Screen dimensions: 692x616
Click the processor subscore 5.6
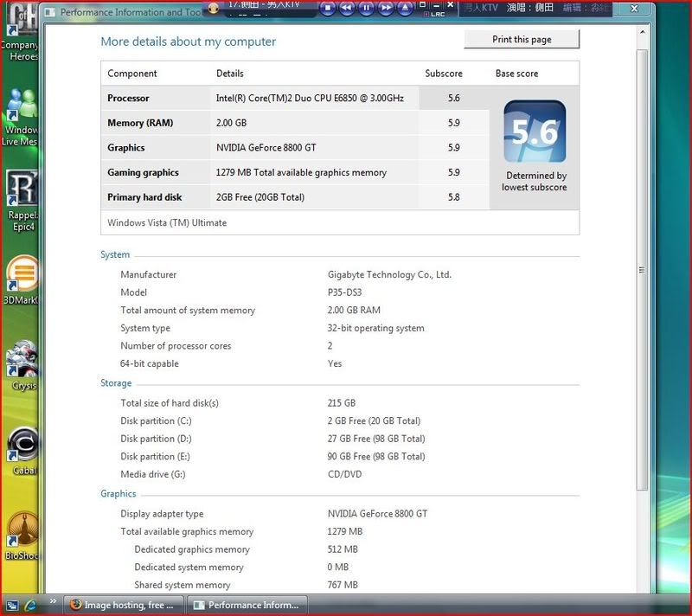pos(453,98)
